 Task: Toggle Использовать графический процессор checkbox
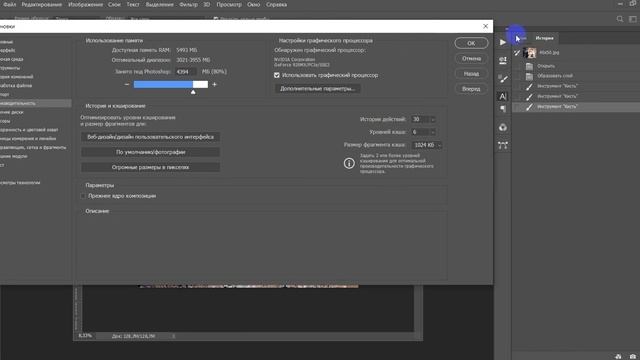click(277, 75)
